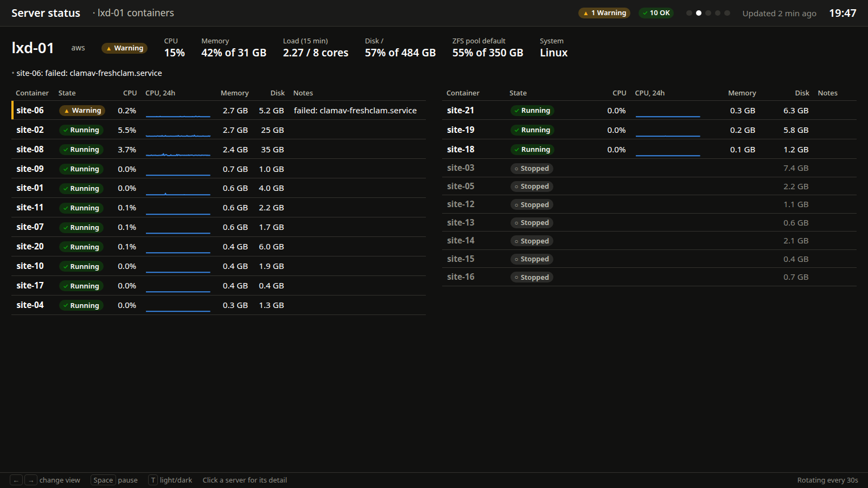Click the site-12 Stopped state badge
The width and height of the screenshot is (868, 488).
(x=532, y=205)
